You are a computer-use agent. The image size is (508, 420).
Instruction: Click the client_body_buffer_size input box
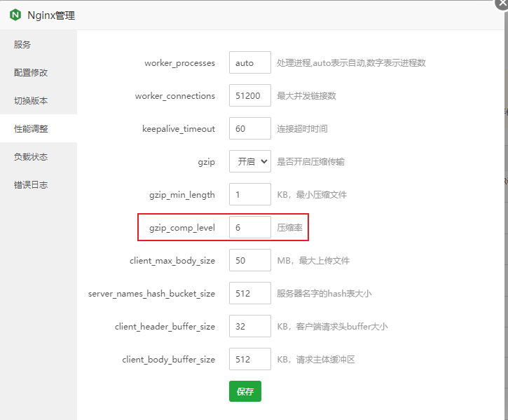tap(250, 359)
